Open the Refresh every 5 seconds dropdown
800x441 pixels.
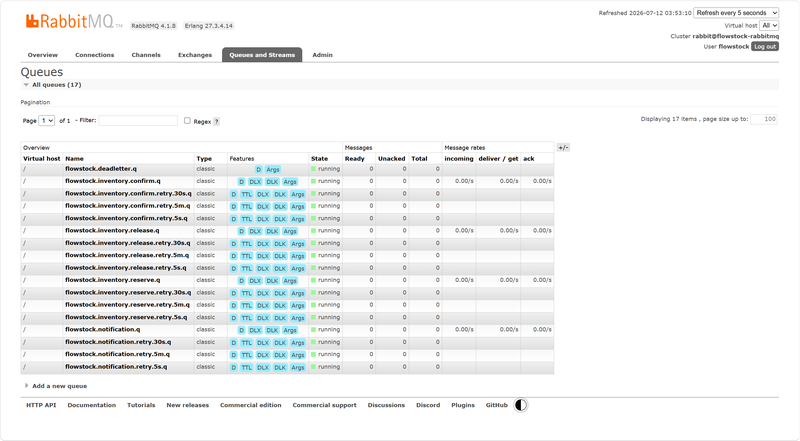(736, 13)
